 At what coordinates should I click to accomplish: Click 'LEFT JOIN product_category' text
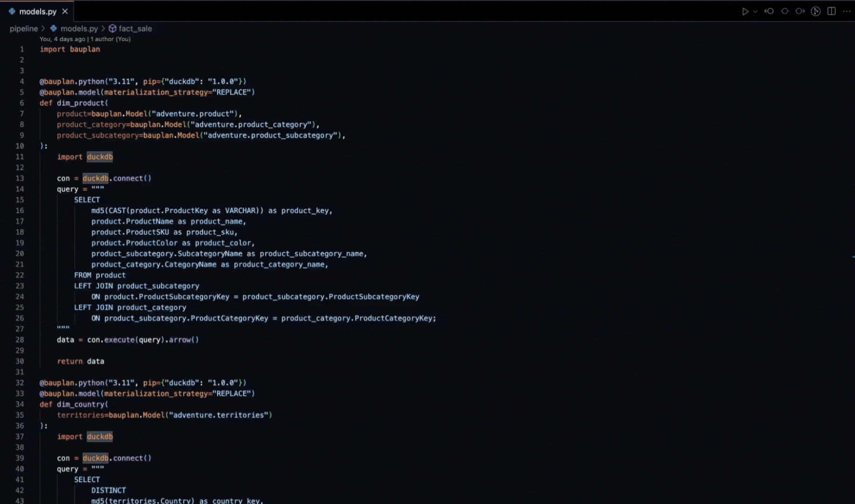coord(130,308)
